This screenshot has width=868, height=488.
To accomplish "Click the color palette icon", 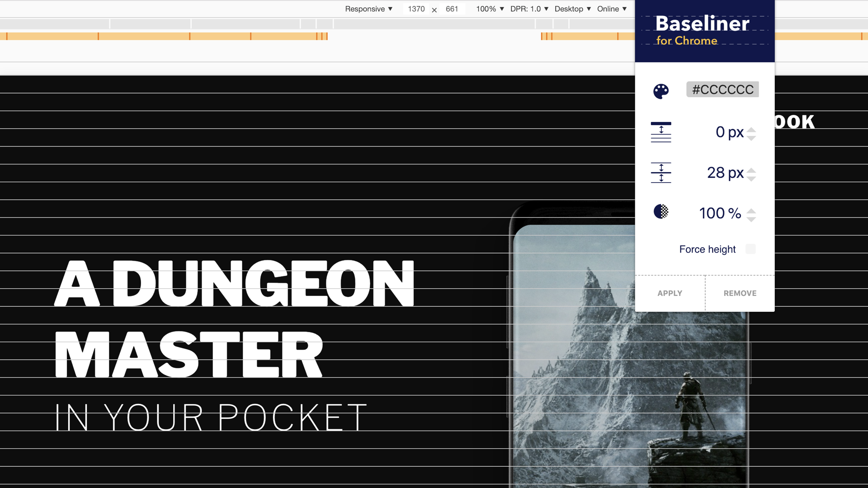I will pos(661,91).
